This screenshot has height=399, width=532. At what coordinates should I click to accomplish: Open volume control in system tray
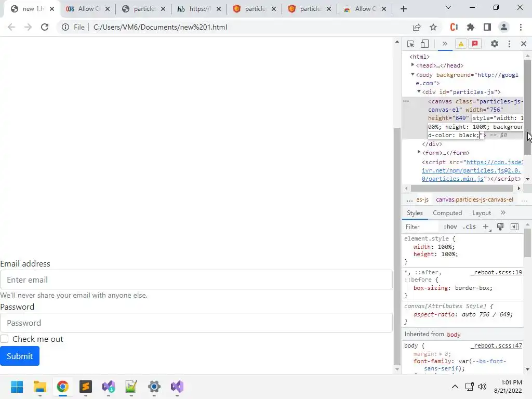[482, 387]
